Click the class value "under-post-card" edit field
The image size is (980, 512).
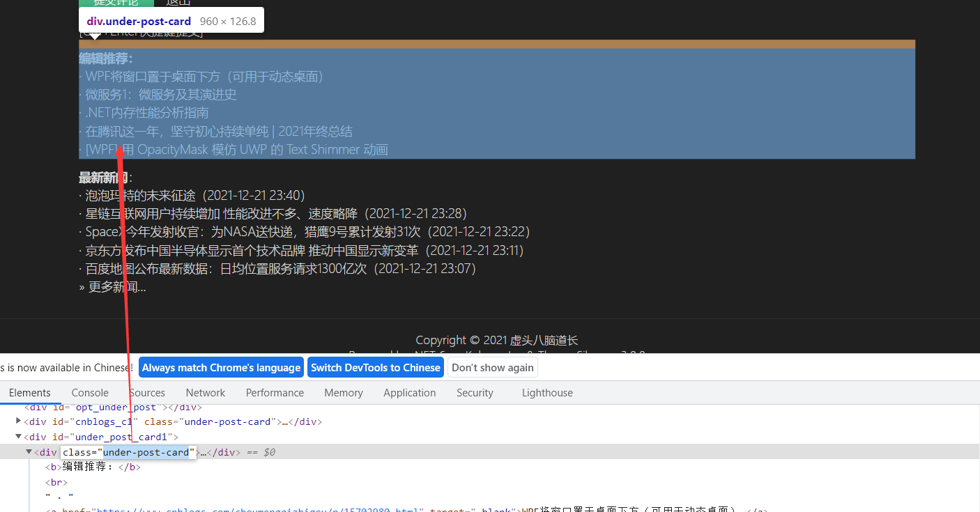pyautogui.click(x=146, y=452)
